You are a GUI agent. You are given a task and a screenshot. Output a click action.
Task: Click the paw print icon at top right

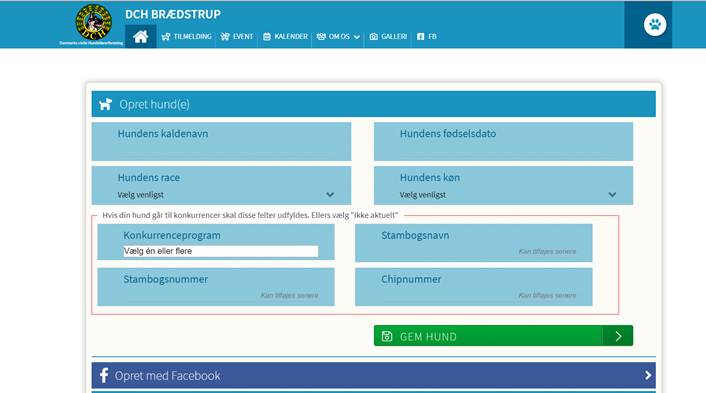tap(655, 24)
